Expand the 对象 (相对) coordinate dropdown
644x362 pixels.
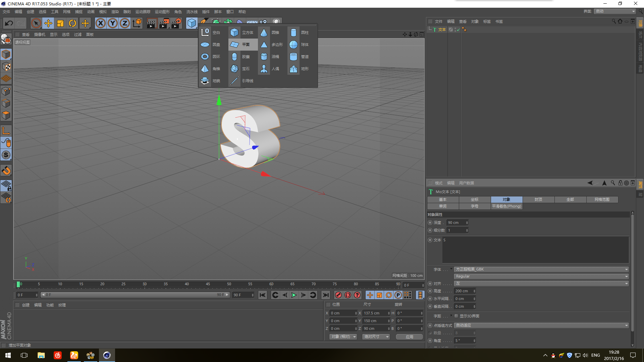343,337
